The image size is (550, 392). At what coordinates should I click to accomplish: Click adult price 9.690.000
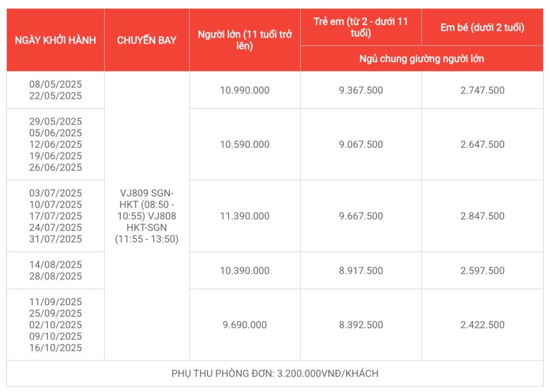point(245,325)
